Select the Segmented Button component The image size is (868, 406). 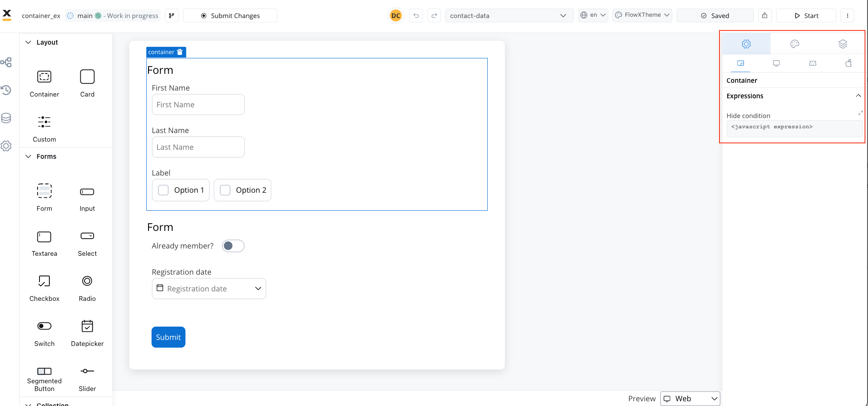(x=44, y=379)
